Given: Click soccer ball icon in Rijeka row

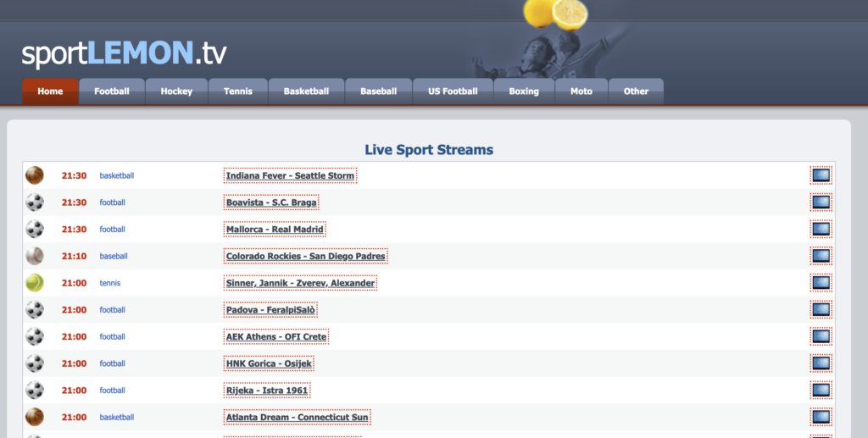Looking at the screenshot, I should click(x=34, y=390).
